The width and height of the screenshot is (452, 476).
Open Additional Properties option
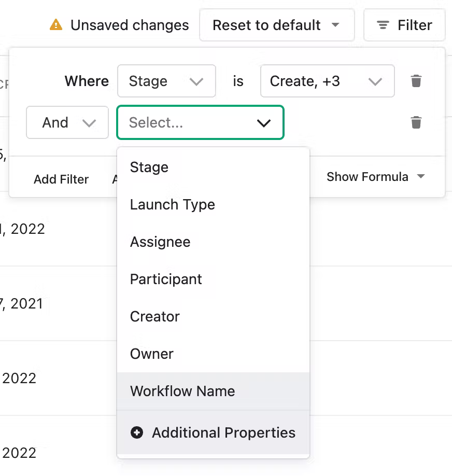(213, 432)
